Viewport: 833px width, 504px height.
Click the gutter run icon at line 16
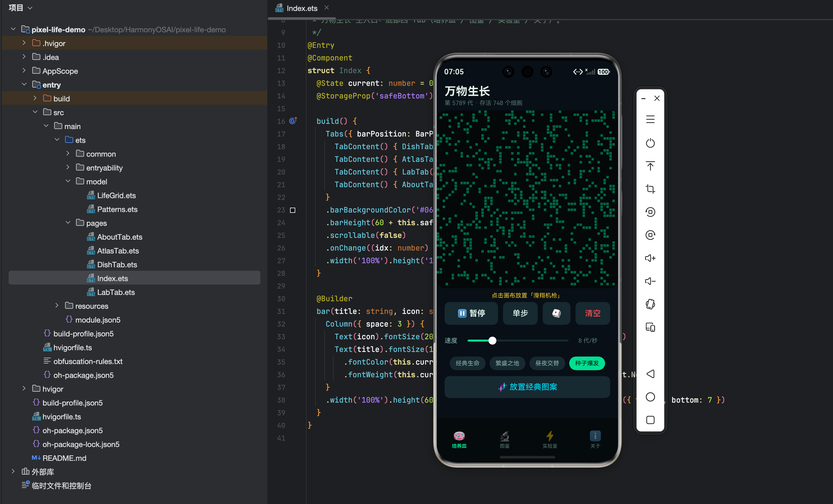click(293, 121)
